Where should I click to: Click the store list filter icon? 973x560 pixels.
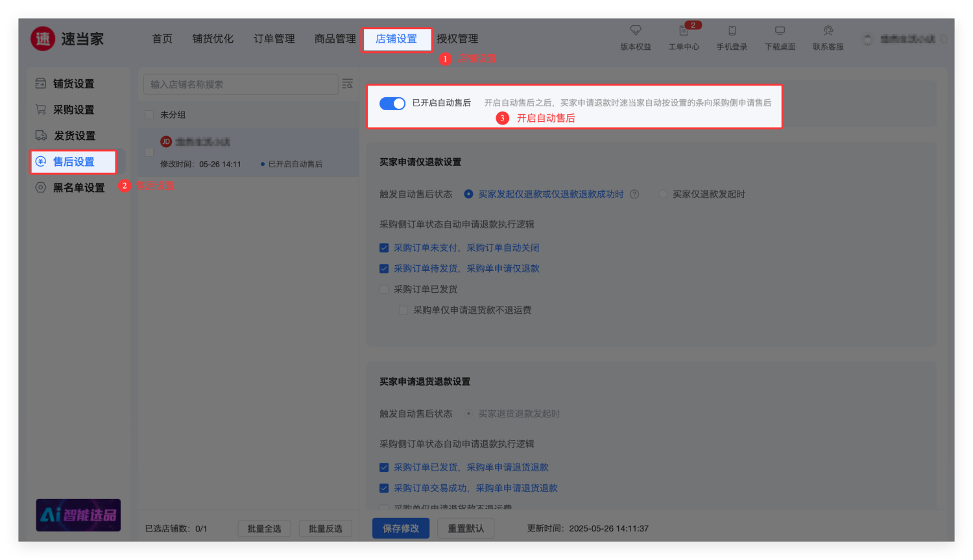(348, 84)
